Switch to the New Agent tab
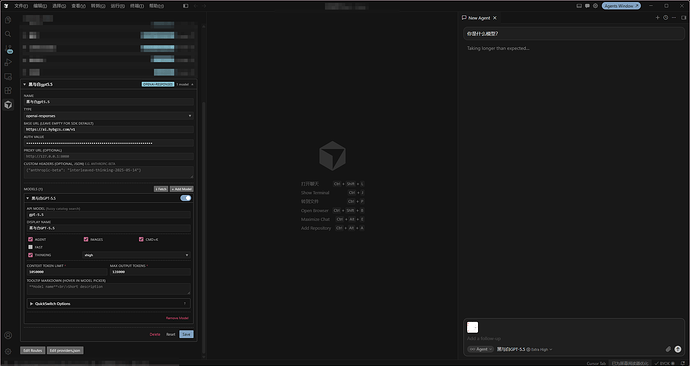Image resolution: width=690 pixels, height=366 pixels. 478,18
